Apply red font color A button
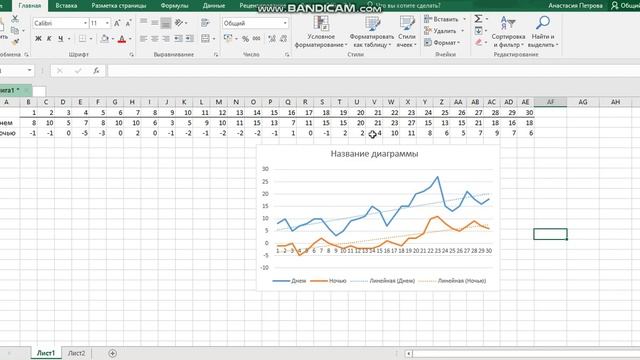This screenshot has height=360, width=640. (122, 39)
